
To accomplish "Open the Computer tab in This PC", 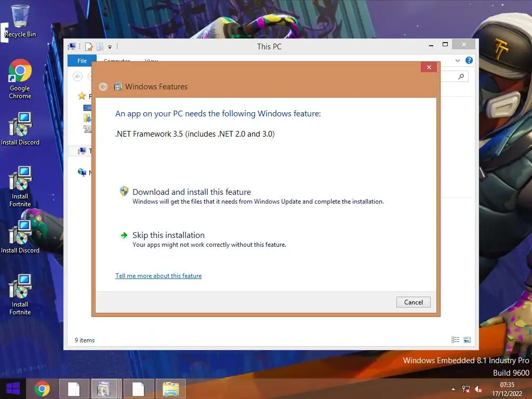I will pos(117,60).
